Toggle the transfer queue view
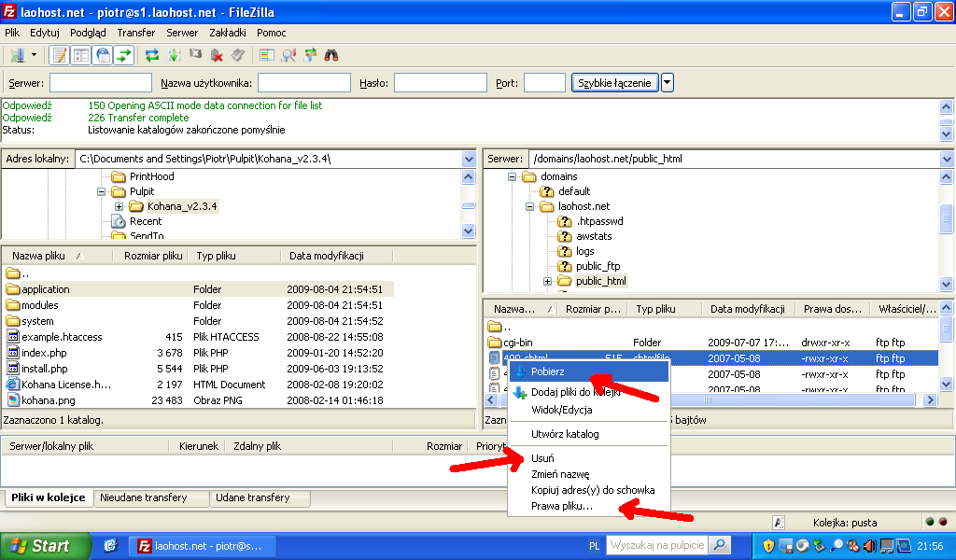This screenshot has height=560, width=956. coord(124,55)
